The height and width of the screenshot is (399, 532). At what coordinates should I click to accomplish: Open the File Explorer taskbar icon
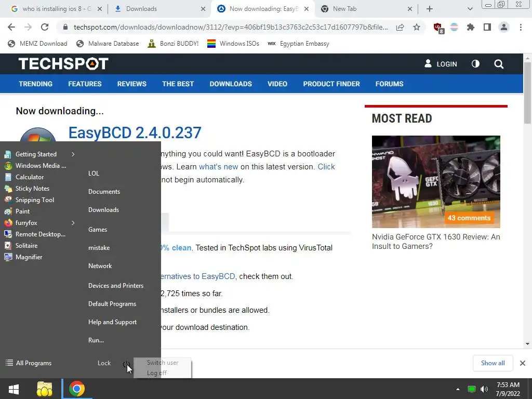pyautogui.click(x=45, y=389)
